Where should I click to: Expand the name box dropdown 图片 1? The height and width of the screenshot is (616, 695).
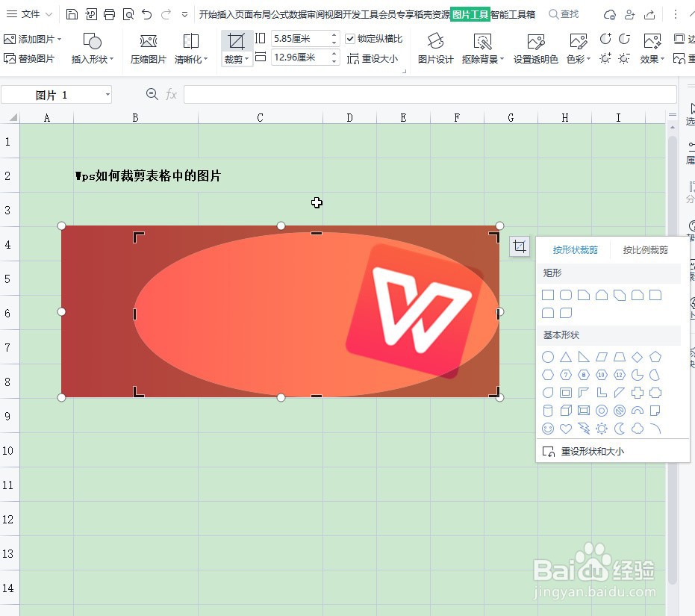click(x=107, y=95)
